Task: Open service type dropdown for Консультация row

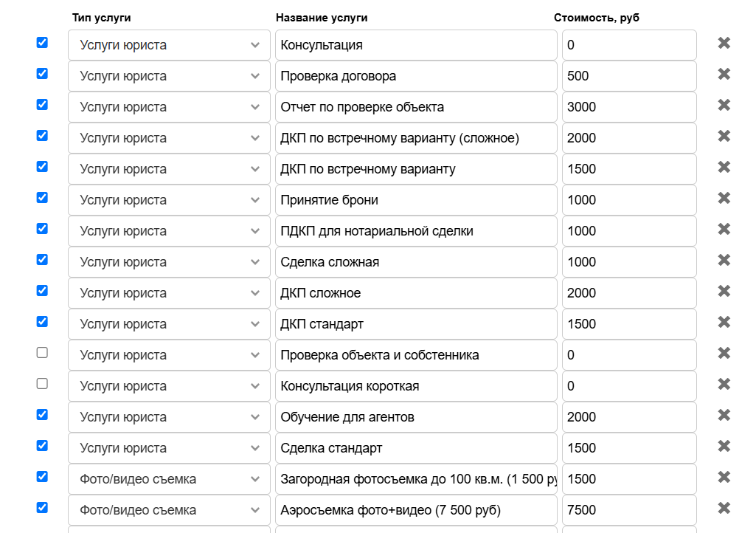Action: (169, 45)
